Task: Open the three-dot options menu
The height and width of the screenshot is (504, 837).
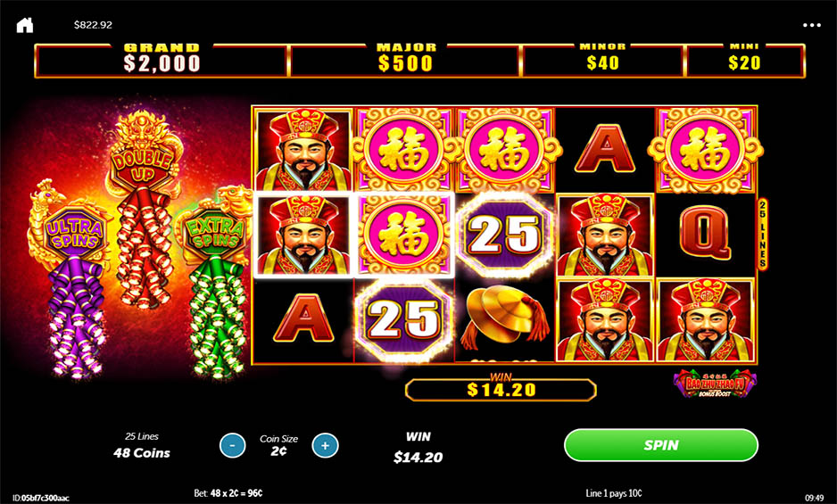Action: point(811,25)
